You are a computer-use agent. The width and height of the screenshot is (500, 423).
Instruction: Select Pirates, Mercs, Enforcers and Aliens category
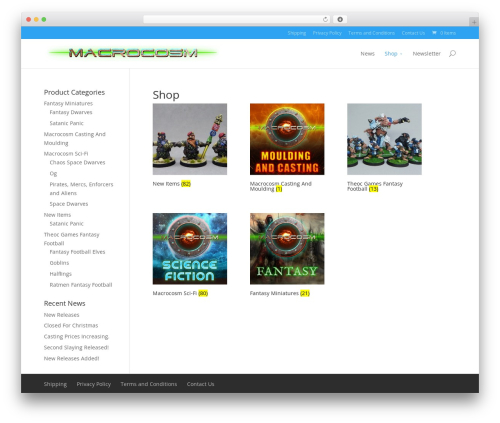click(x=81, y=189)
